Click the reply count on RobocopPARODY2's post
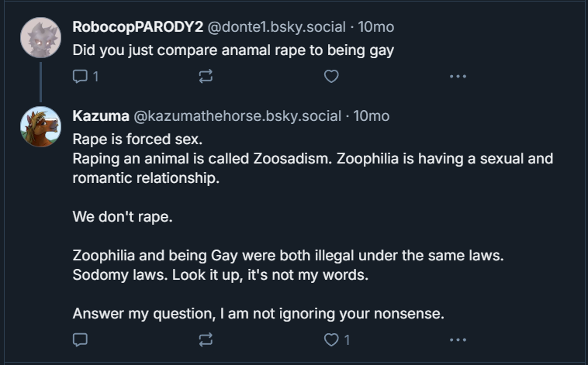The height and width of the screenshot is (365, 588). (95, 76)
